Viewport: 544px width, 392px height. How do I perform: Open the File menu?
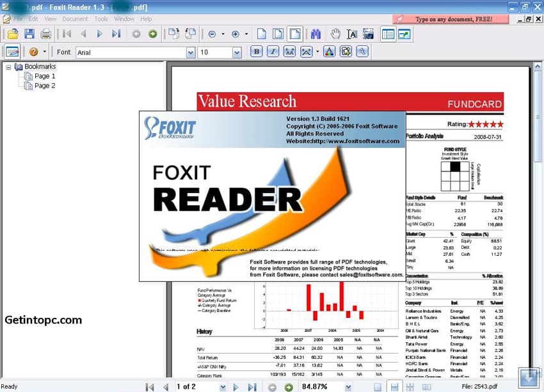click(18, 19)
